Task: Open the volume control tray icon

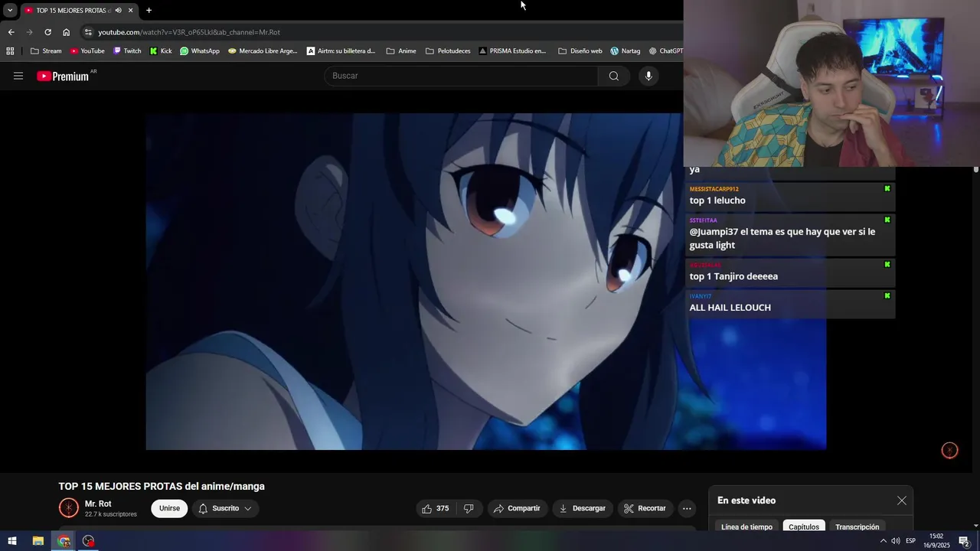Action: (x=896, y=541)
